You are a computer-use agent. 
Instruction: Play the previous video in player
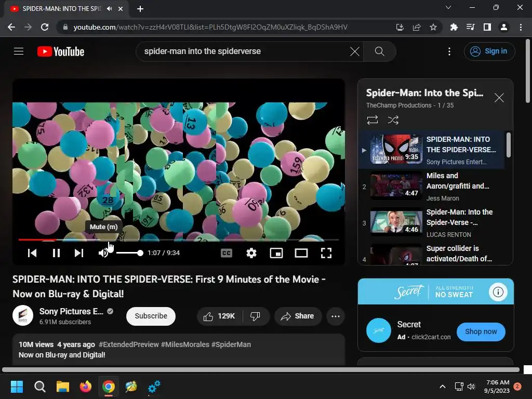click(x=32, y=253)
